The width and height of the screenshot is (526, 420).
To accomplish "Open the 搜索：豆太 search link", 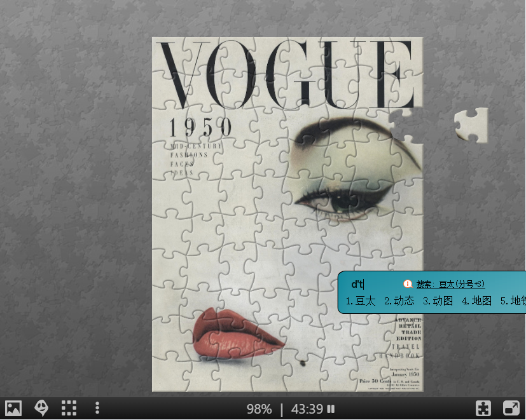I will [x=450, y=284].
